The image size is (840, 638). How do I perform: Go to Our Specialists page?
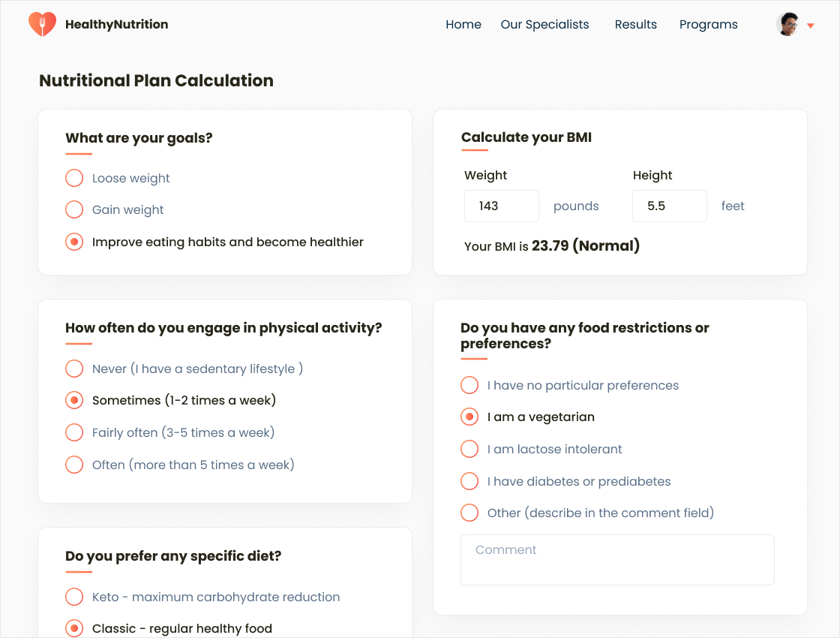[x=544, y=24]
